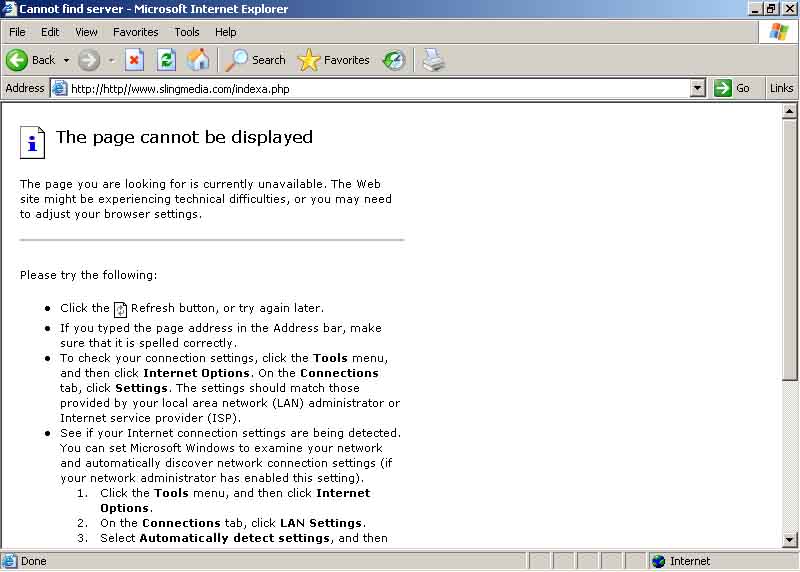Click the green Go button
The width and height of the screenshot is (800, 572).
click(732, 88)
